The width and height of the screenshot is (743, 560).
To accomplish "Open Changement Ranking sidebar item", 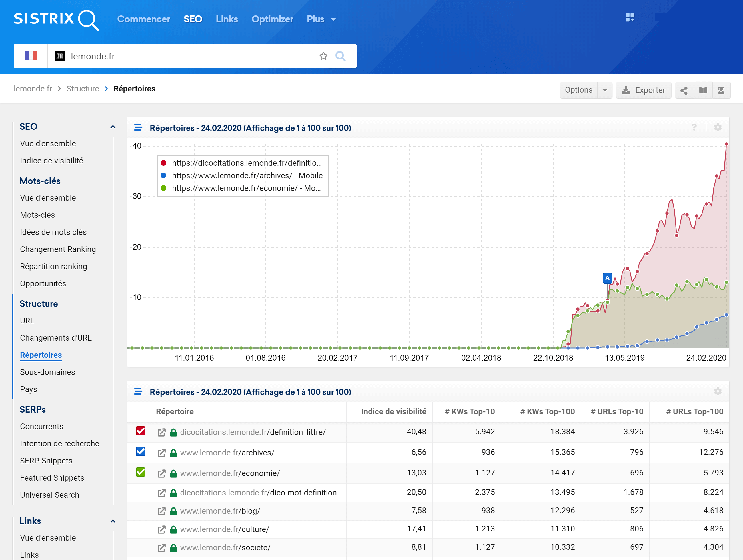I will point(58,249).
